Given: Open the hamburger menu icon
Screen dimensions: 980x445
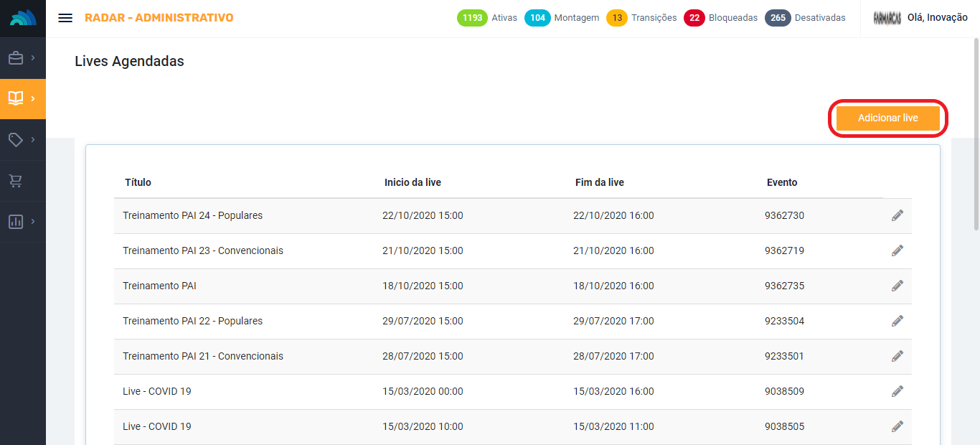Looking at the screenshot, I should click(x=65, y=18).
